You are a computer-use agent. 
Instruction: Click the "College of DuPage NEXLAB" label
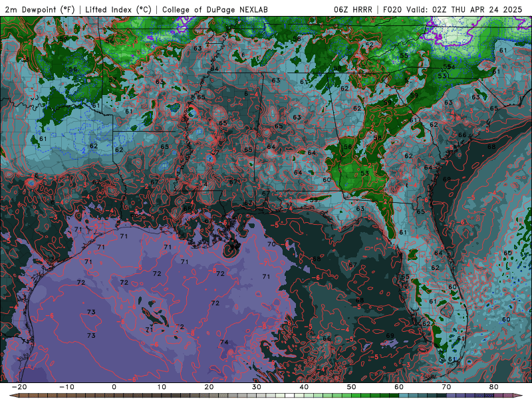coord(215,10)
